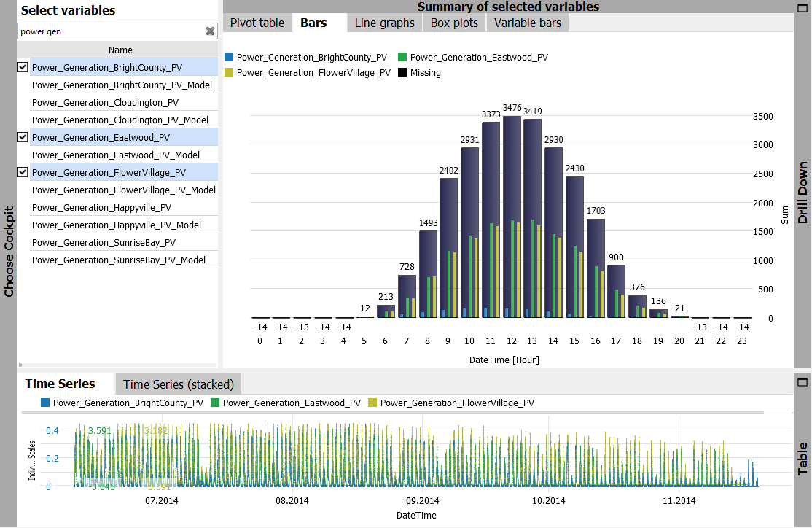The height and width of the screenshot is (528, 812).
Task: Clear the variable search field
Action: [x=210, y=31]
